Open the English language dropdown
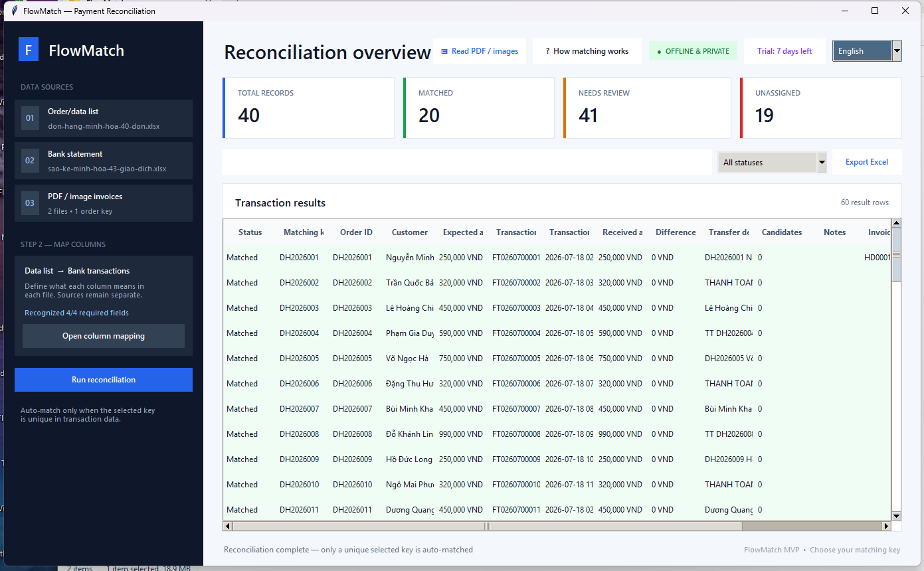Screen dimensions: 924x571 coord(867,51)
